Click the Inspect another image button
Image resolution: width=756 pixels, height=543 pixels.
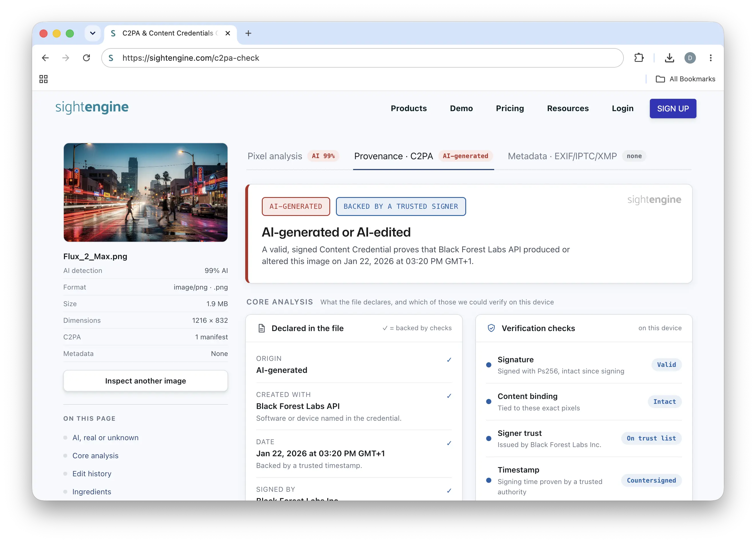[x=145, y=381]
